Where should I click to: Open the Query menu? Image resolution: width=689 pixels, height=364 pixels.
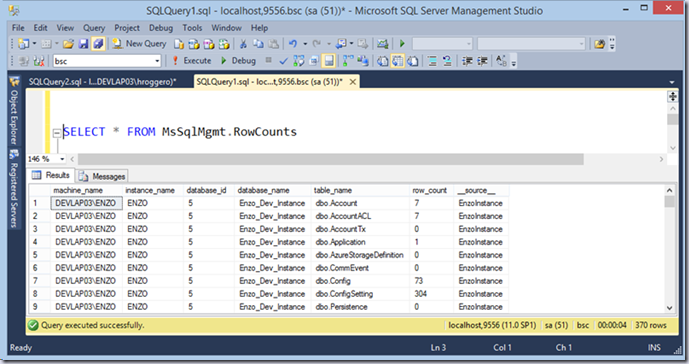(94, 28)
